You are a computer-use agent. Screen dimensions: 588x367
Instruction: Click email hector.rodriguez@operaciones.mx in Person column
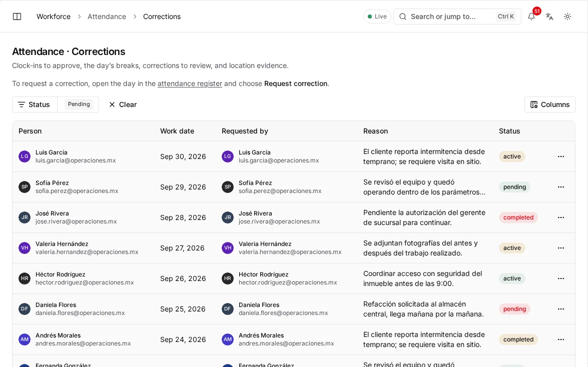pos(85,282)
